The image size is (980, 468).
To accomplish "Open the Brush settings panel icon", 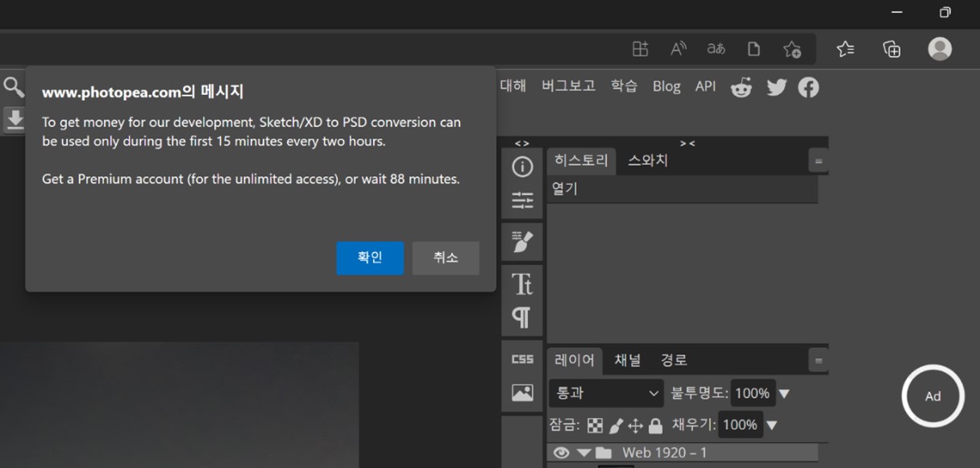I will tap(522, 241).
